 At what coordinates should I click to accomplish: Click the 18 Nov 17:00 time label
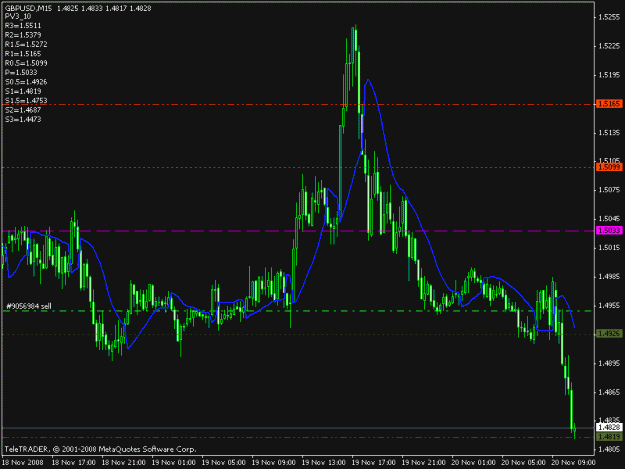74,463
